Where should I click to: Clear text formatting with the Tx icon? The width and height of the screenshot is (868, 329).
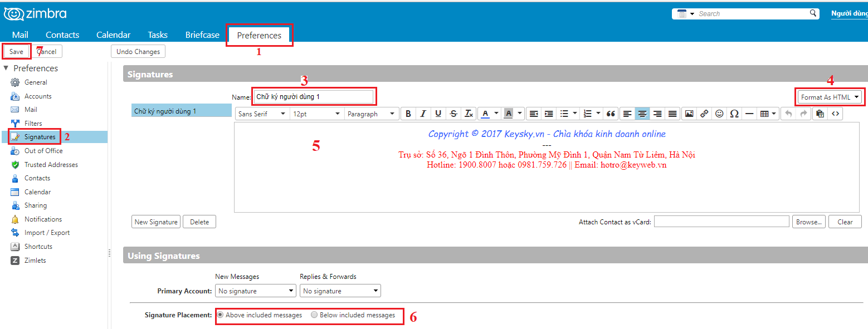(x=469, y=114)
